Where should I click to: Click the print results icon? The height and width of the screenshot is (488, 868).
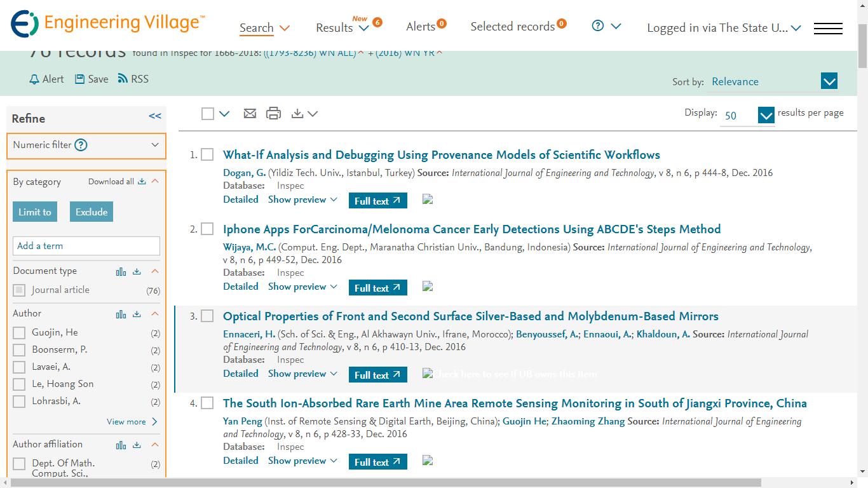click(x=273, y=112)
